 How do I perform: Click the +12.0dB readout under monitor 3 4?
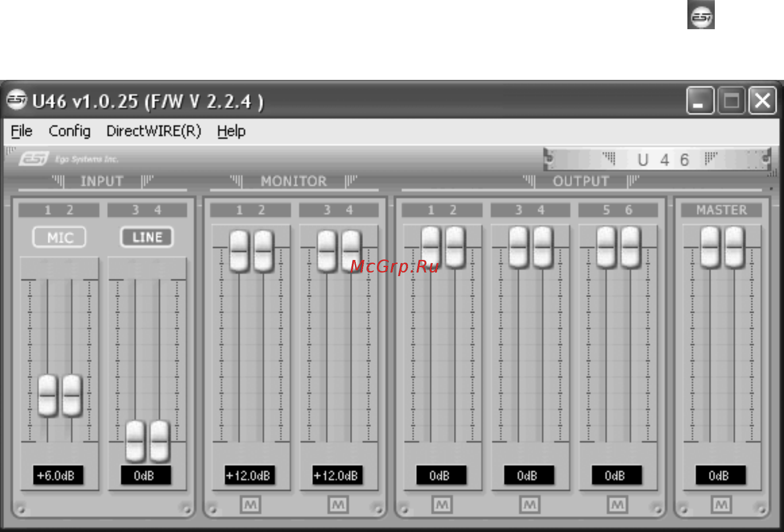click(x=337, y=475)
